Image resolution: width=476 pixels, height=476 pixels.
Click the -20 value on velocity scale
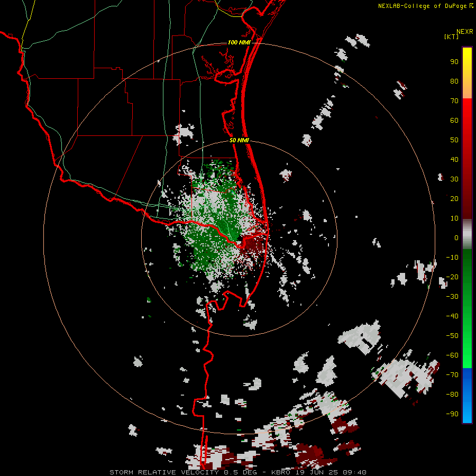coord(452,277)
